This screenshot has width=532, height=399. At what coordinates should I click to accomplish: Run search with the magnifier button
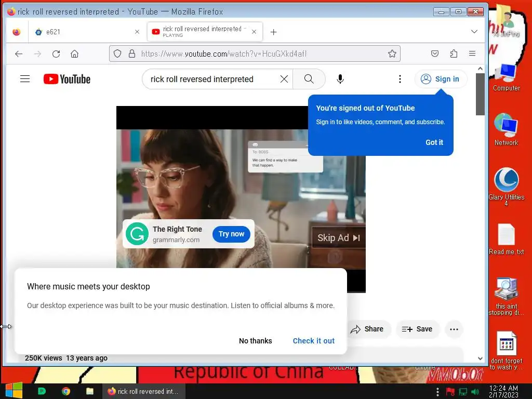click(x=309, y=79)
